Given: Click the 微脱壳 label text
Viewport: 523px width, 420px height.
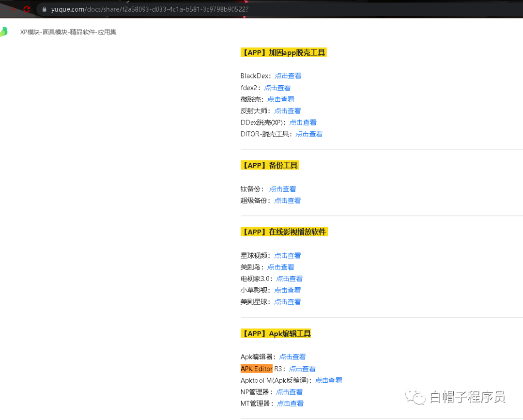Looking at the screenshot, I should click(251, 99).
